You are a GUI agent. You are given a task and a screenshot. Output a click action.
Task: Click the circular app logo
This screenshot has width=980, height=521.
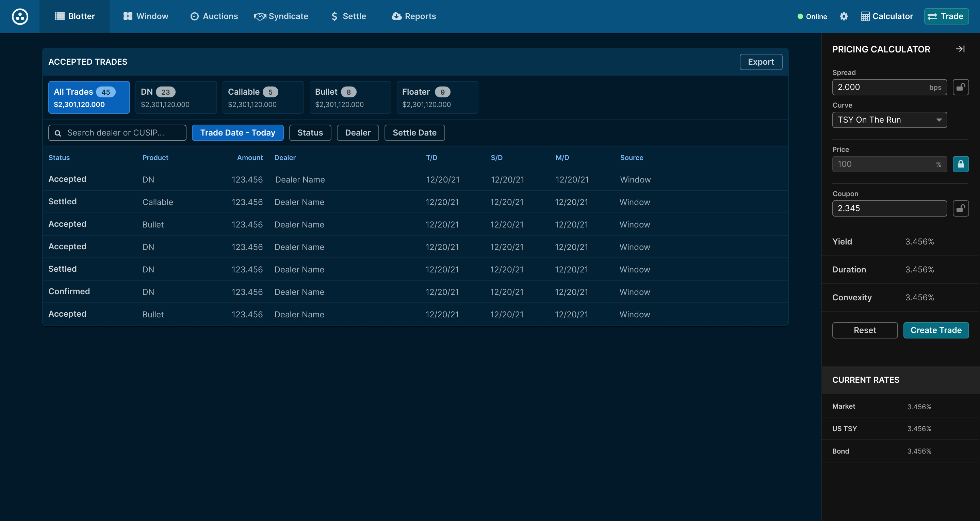coord(20,16)
